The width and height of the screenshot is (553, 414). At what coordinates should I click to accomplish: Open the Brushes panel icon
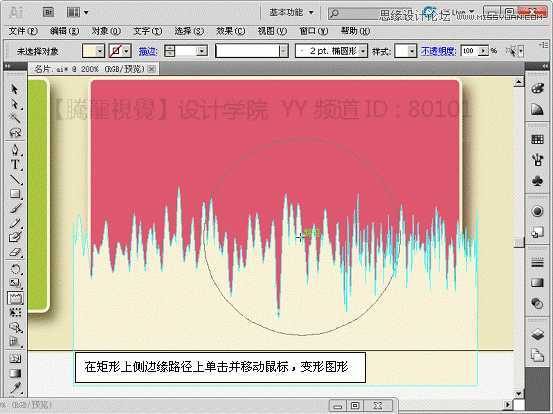tap(537, 160)
